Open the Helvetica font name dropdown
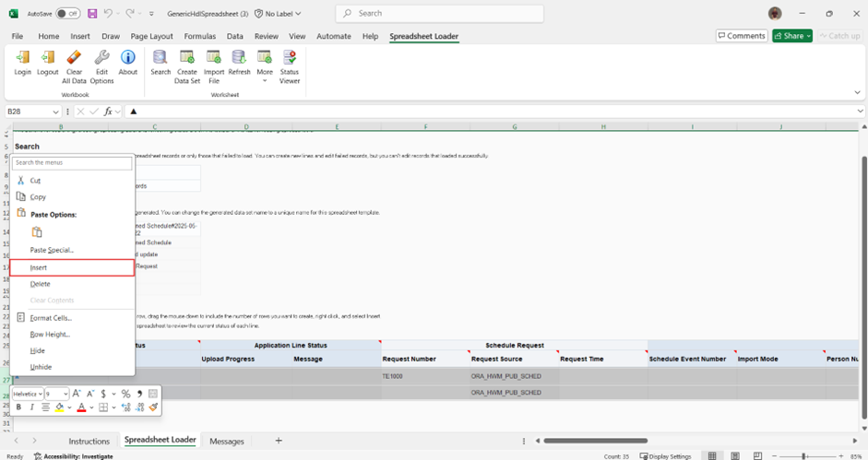This screenshot has height=460, width=868. [40, 394]
